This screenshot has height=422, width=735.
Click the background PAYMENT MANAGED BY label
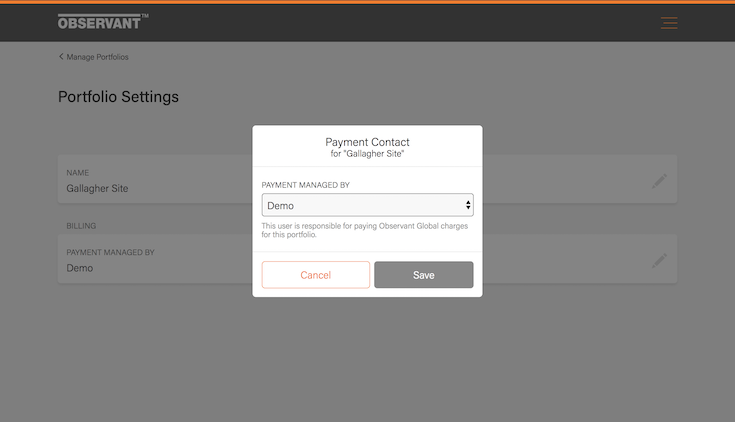click(110, 252)
